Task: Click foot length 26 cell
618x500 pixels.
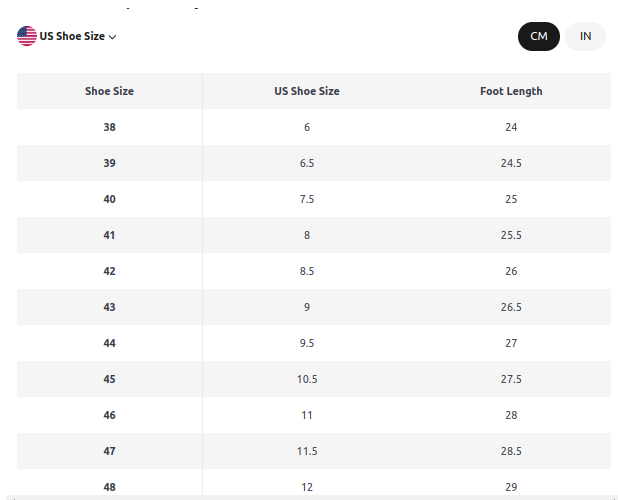Action: [x=511, y=271]
